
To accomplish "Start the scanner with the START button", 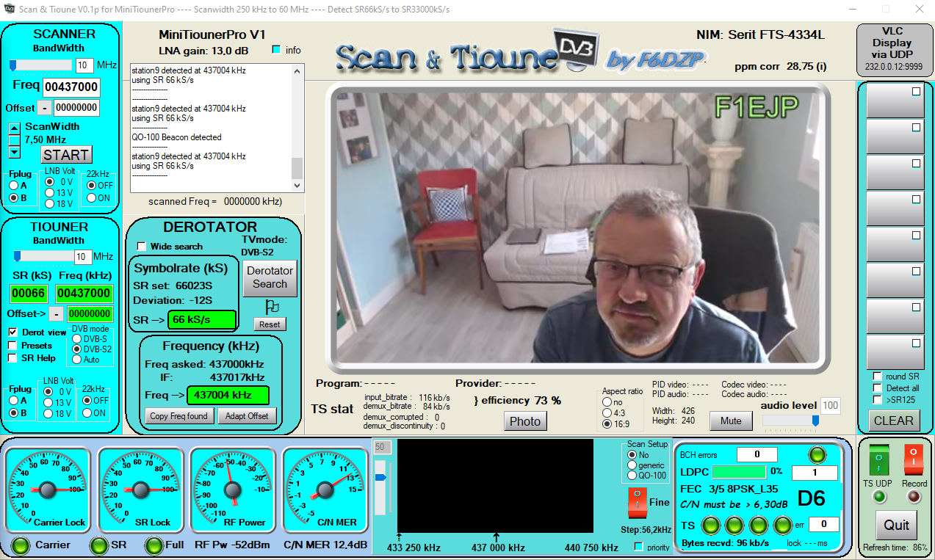I will click(66, 155).
